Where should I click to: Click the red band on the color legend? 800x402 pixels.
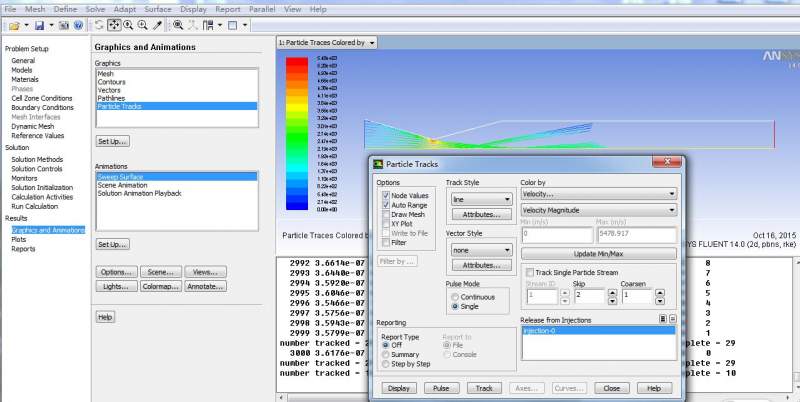click(297, 62)
